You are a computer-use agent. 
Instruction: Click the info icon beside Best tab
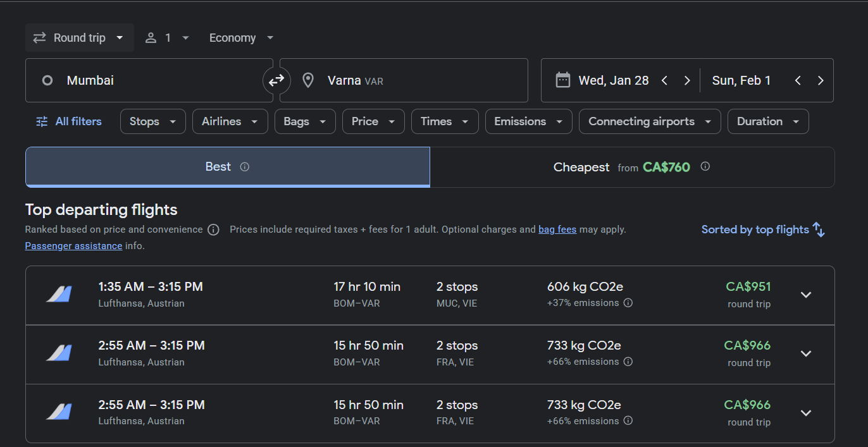tap(245, 167)
